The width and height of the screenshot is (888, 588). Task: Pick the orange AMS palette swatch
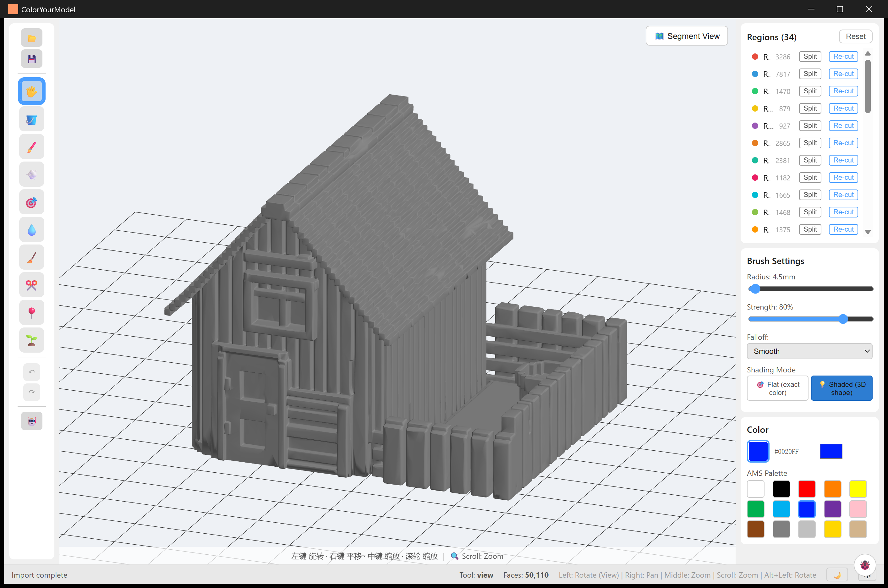(x=832, y=489)
